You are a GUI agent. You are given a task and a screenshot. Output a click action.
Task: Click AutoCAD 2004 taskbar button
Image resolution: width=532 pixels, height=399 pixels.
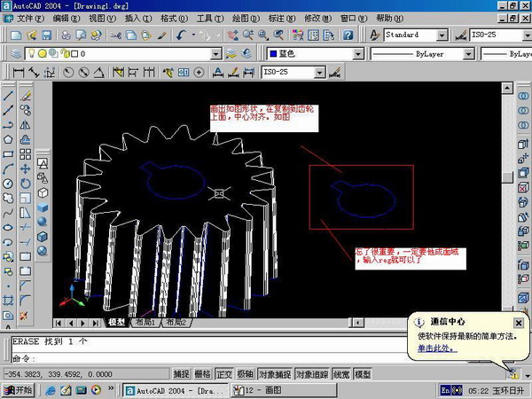pyautogui.click(x=176, y=390)
